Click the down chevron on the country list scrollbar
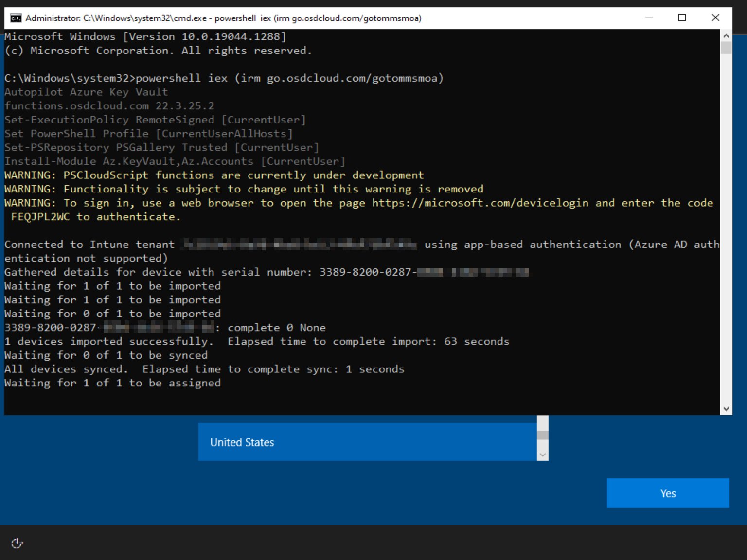 [542, 454]
